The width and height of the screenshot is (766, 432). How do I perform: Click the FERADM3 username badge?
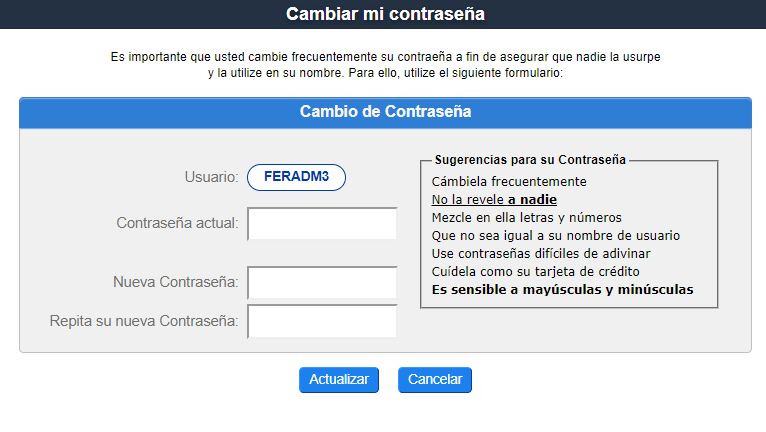click(296, 177)
